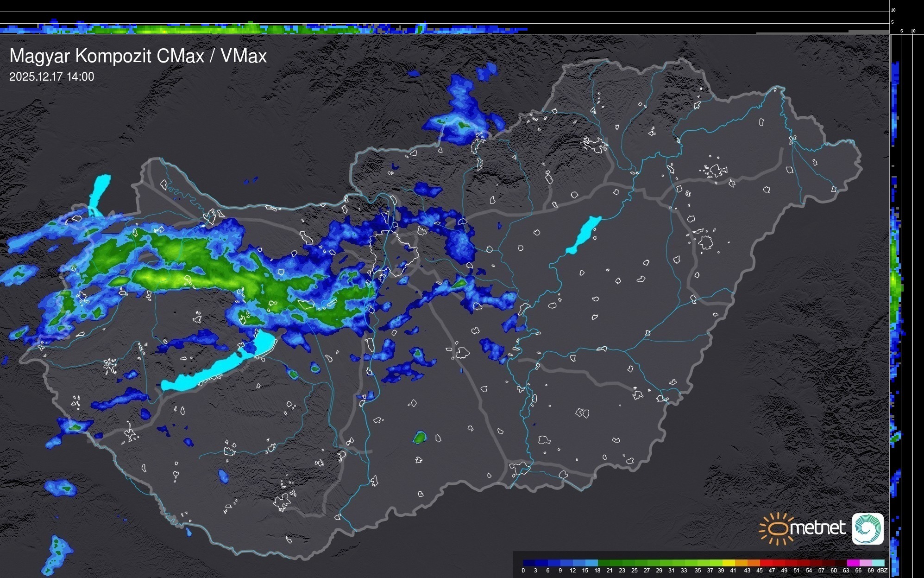Image resolution: width=924 pixels, height=578 pixels.
Task: Select the yellow 39 dBZ legend swatch
Action: point(728,563)
